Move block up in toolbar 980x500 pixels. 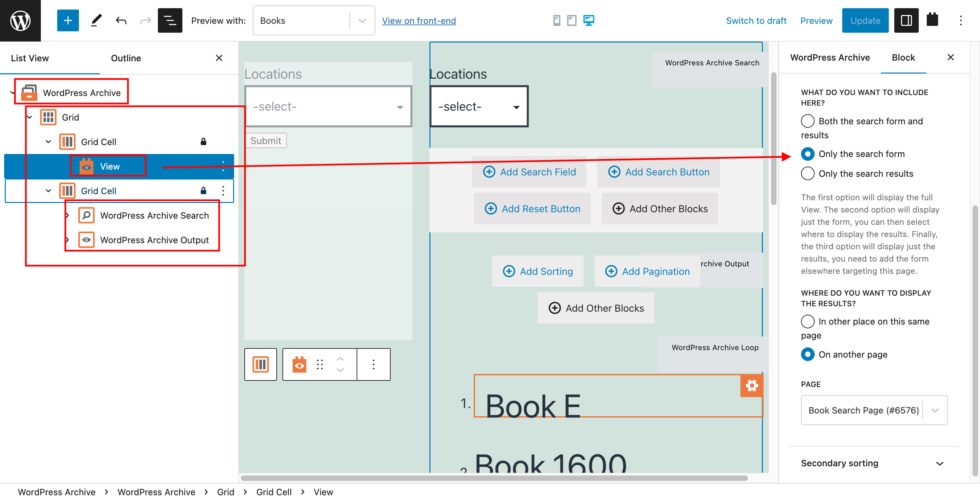[340, 359]
